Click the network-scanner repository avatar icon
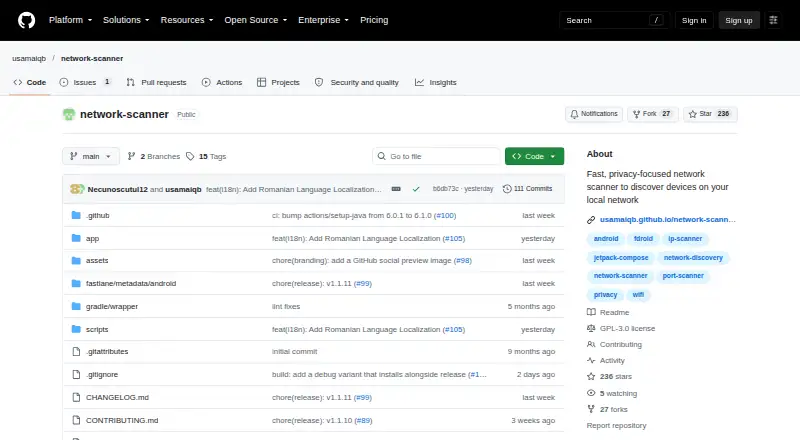The image size is (800, 440). click(x=69, y=114)
